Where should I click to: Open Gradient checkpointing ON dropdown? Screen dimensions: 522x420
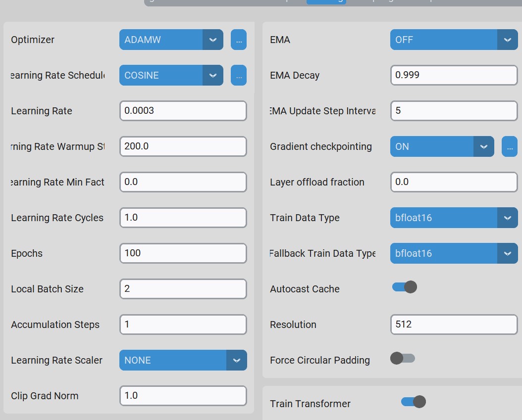pos(442,146)
